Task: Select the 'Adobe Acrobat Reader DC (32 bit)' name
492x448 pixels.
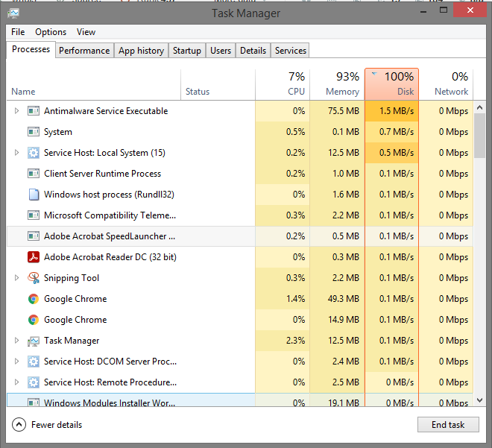Action: point(110,257)
